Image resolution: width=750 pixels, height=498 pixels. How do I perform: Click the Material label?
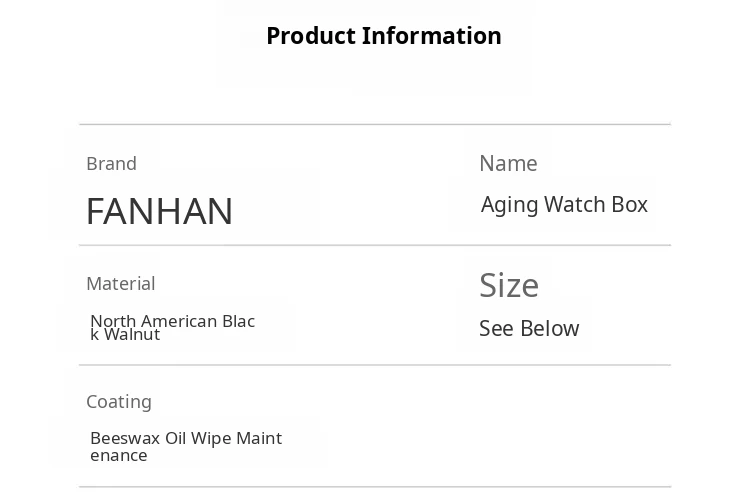(x=120, y=284)
